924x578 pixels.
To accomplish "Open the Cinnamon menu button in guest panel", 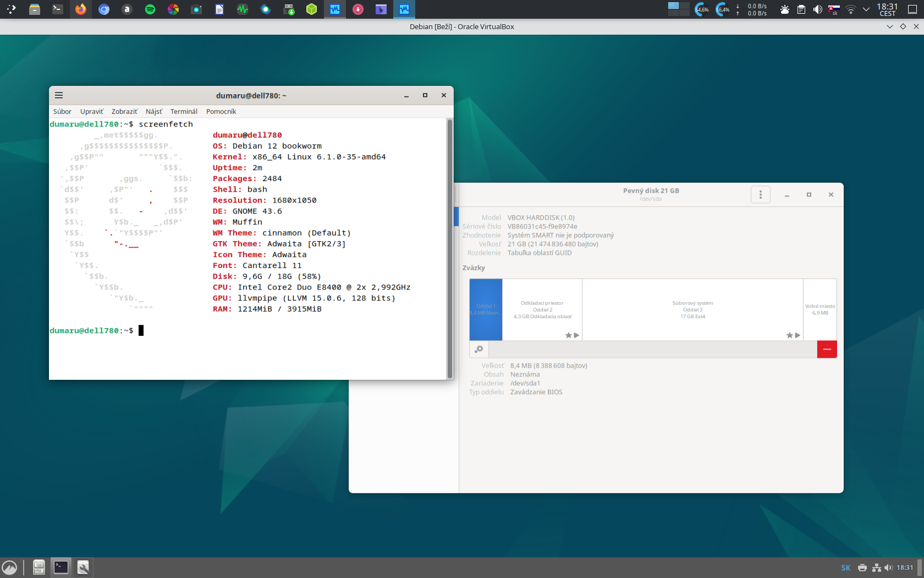I will tap(9, 568).
